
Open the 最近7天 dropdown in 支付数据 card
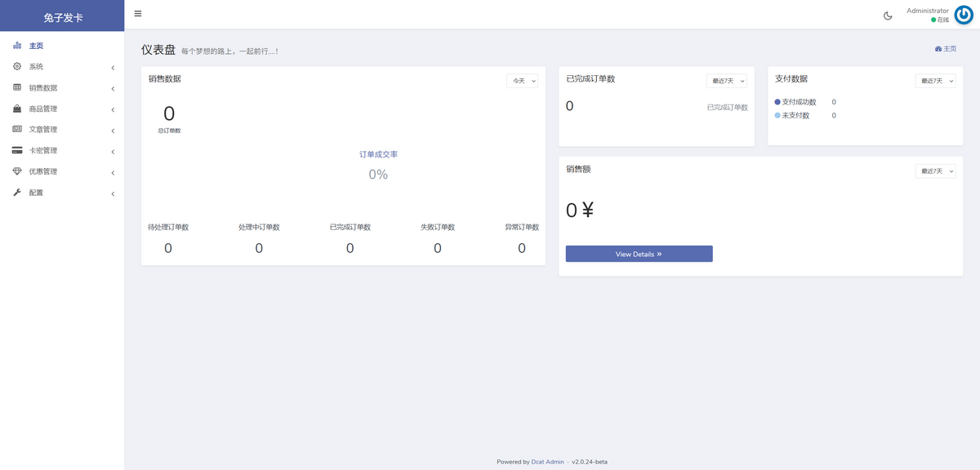point(935,81)
